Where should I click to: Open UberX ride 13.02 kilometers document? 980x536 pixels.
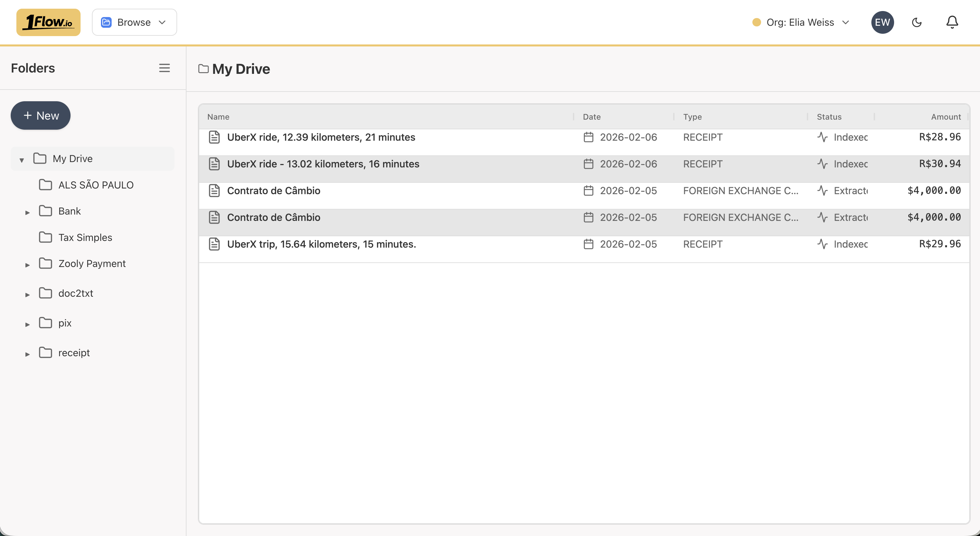click(x=323, y=164)
